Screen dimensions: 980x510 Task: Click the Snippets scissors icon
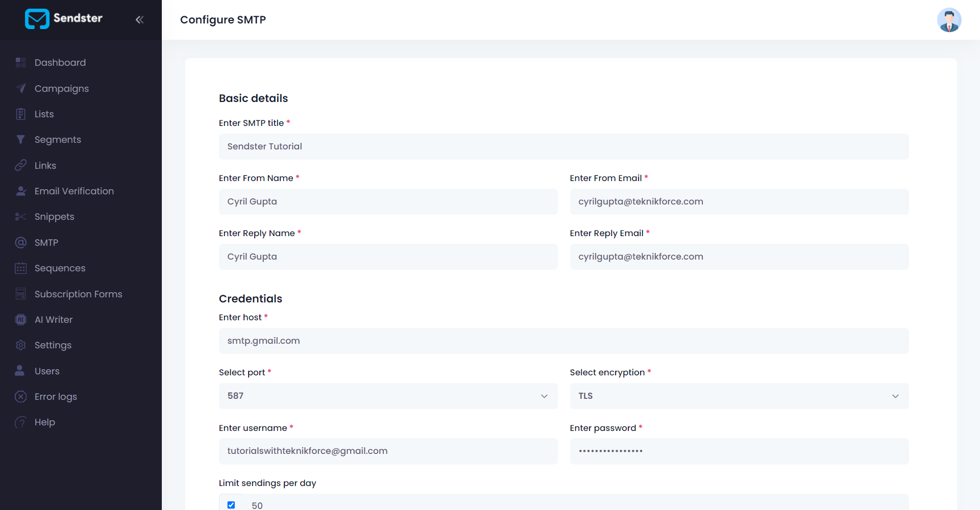click(x=20, y=217)
